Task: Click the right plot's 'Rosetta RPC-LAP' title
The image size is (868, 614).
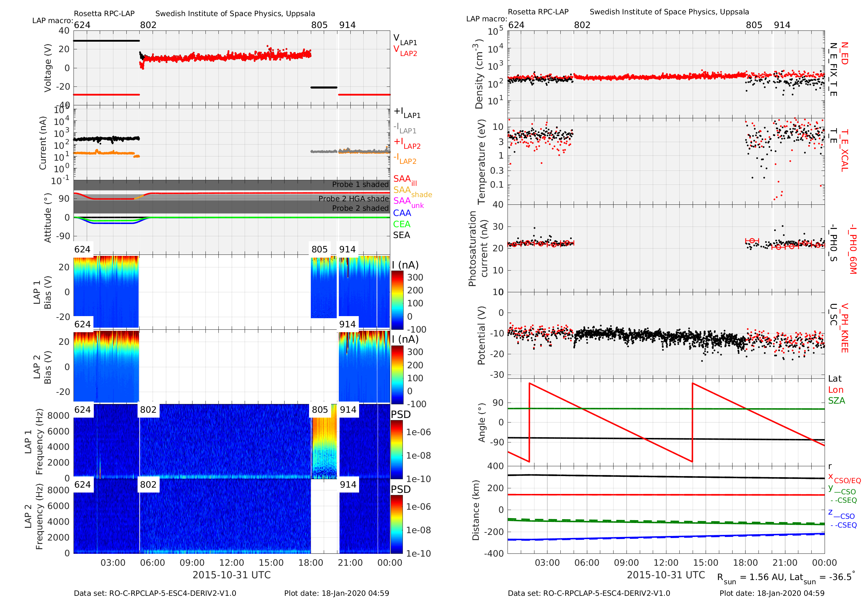Action: pos(538,12)
